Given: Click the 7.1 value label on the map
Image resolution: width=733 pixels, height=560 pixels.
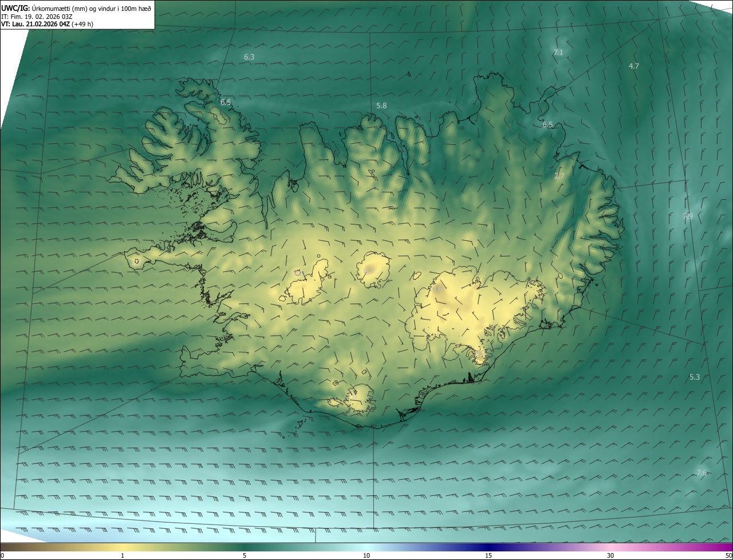Looking at the screenshot, I should 558,52.
